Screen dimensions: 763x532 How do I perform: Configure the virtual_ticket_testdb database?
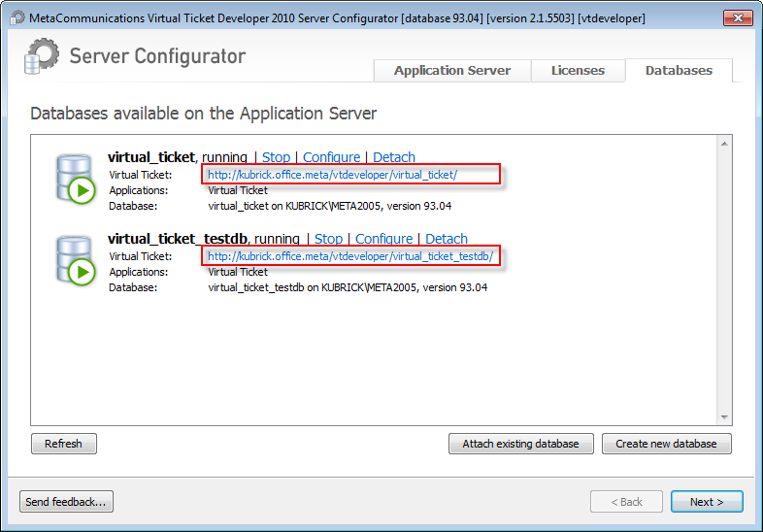point(384,239)
